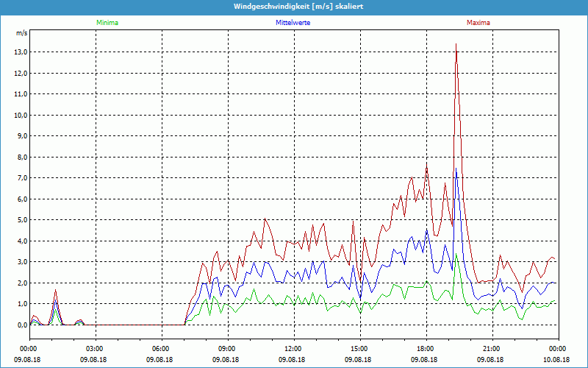Click the '09.08.18' date under 12:00
This screenshot has height=368, width=588.
(292, 359)
